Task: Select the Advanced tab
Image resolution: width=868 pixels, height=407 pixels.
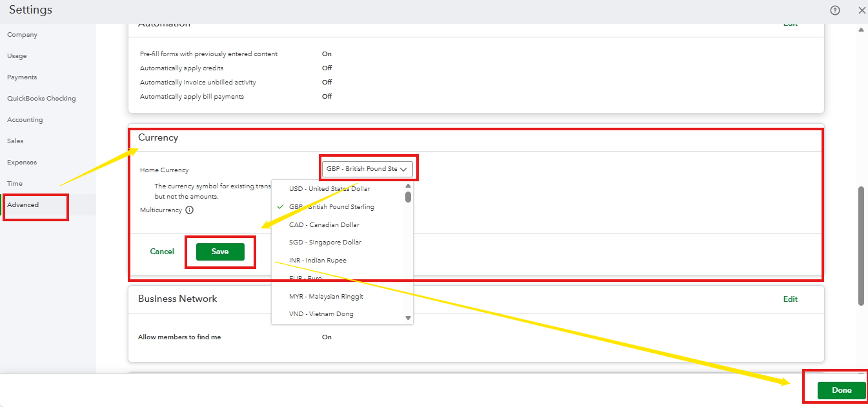Action: tap(23, 205)
